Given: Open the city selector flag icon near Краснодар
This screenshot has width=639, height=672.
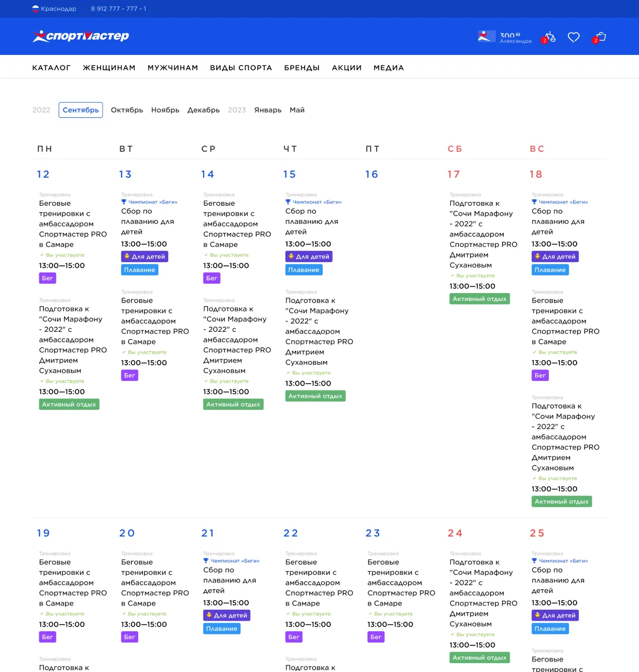Looking at the screenshot, I should (x=36, y=9).
